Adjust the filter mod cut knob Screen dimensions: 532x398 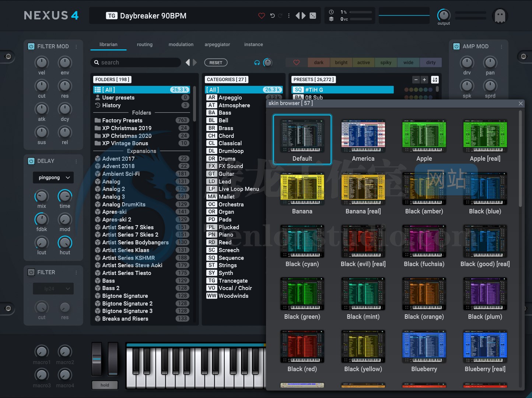(x=42, y=86)
